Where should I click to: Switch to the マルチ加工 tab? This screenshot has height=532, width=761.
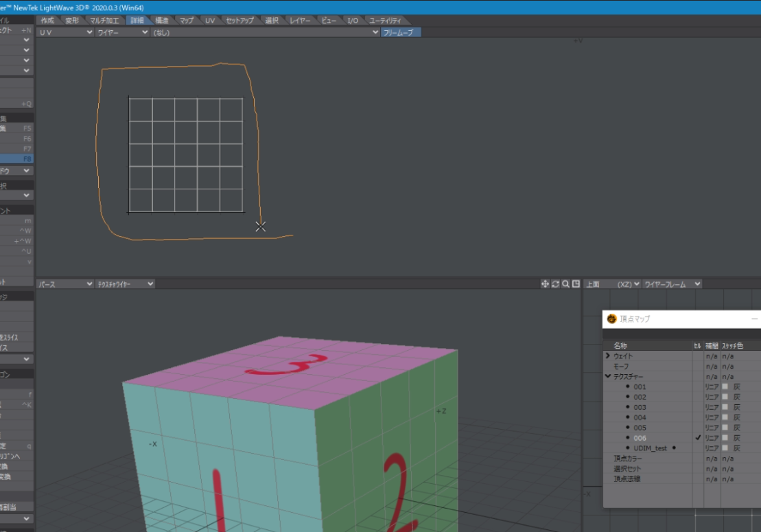coord(104,21)
